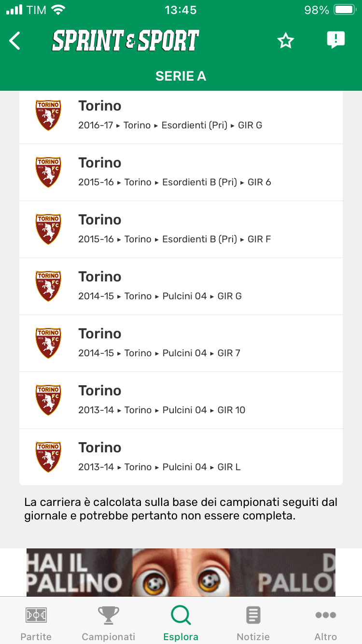Tap the back arrow icon

pos(15,41)
